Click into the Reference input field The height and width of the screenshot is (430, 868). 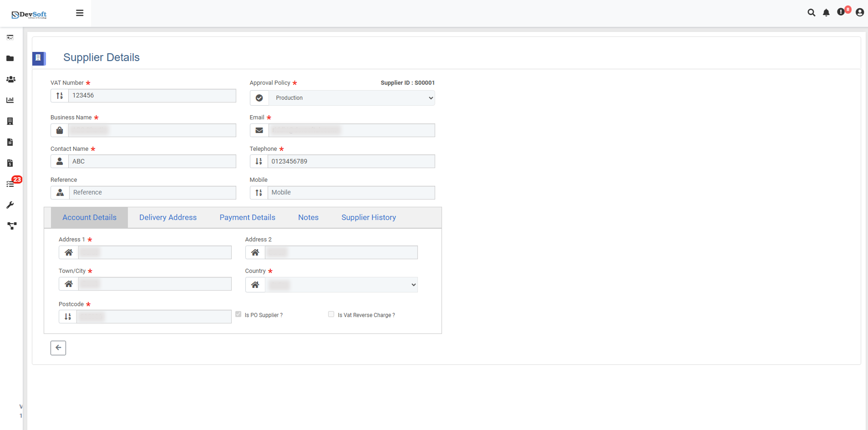point(152,193)
